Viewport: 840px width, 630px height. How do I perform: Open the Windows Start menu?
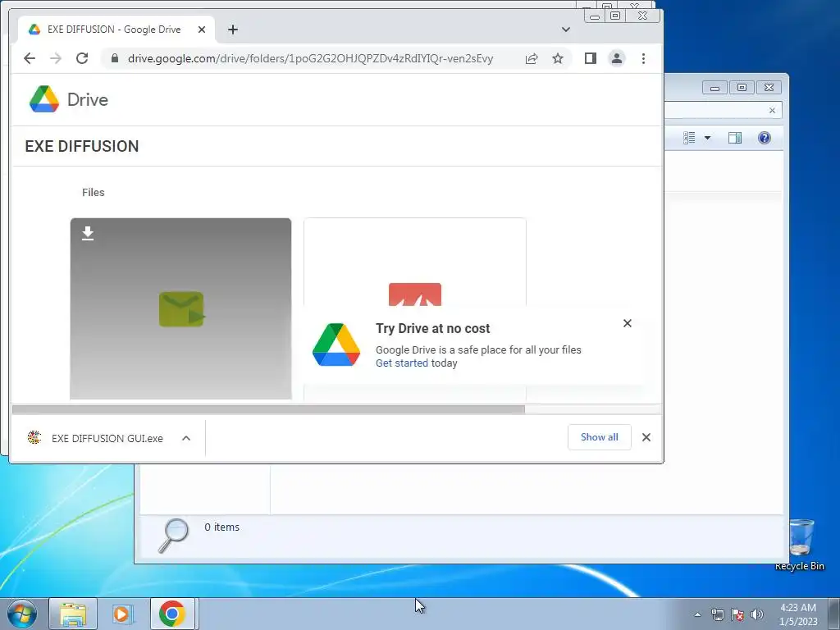22,614
